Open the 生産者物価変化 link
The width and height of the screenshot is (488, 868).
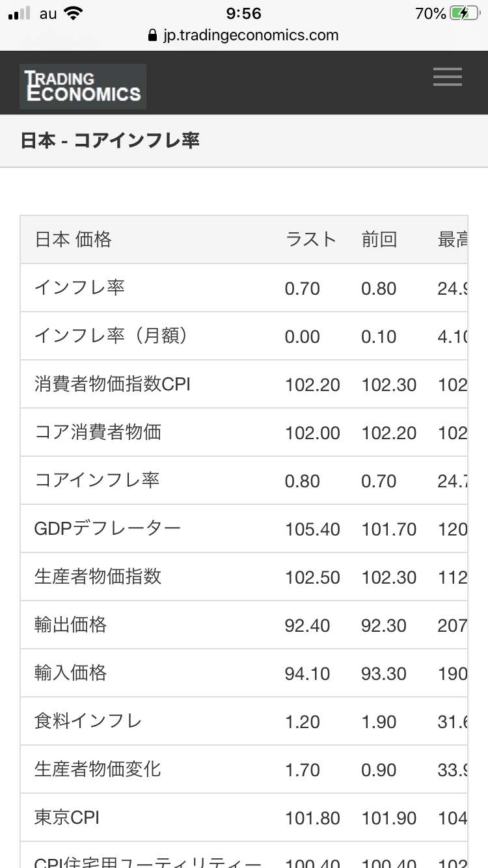(98, 769)
